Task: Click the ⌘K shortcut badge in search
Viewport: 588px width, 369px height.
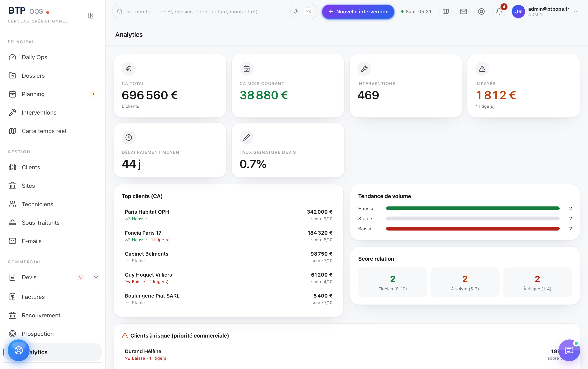Action: 308,11
